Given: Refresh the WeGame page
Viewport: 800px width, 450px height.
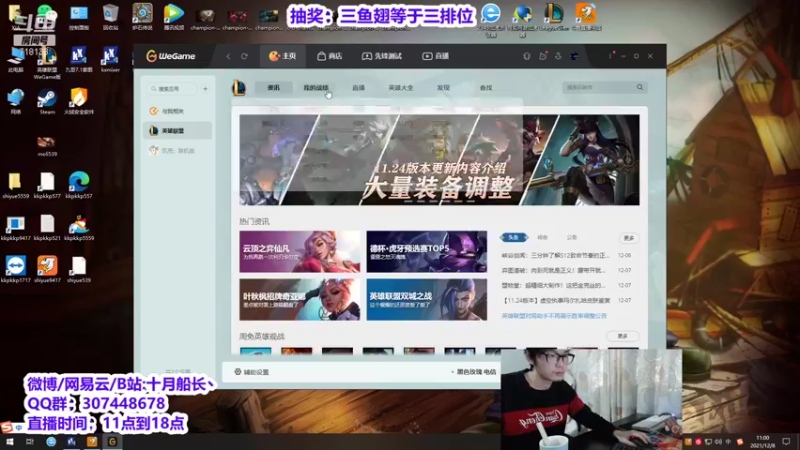Looking at the screenshot, I should 244,56.
